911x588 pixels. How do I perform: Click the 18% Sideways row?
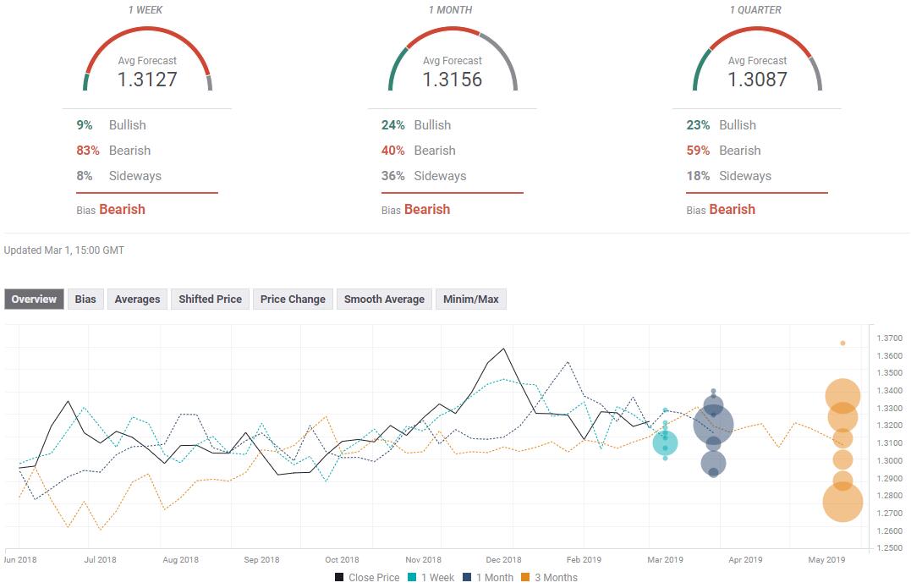(x=729, y=176)
